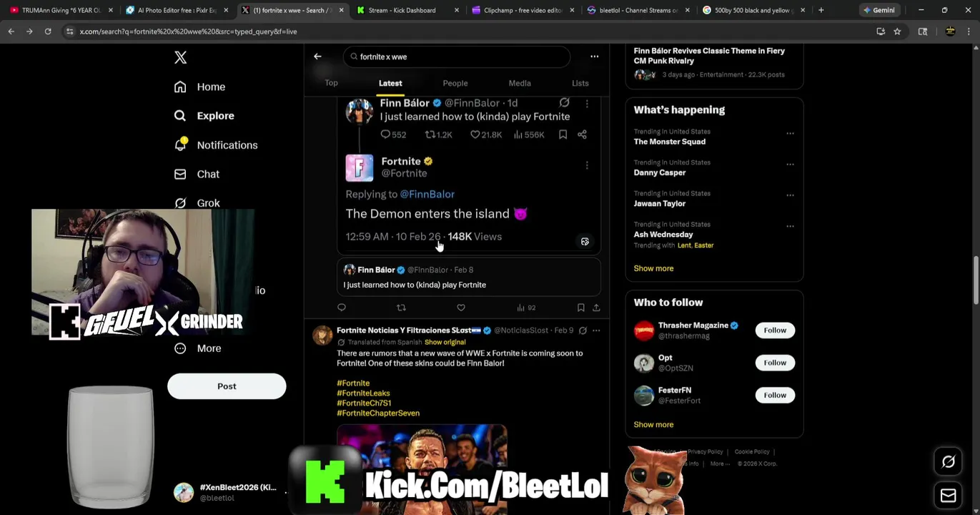The width and height of the screenshot is (980, 515).
Task: Open more options for Jawaan Taylor trend
Action: (790, 195)
